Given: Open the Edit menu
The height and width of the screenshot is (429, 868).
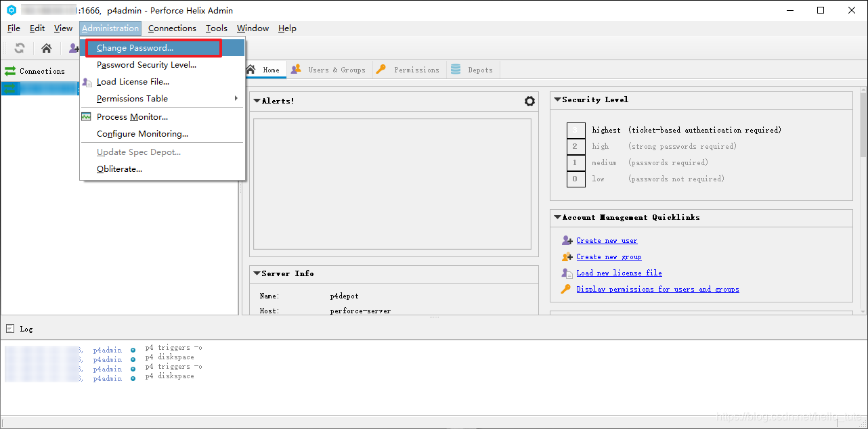Looking at the screenshot, I should click(37, 28).
